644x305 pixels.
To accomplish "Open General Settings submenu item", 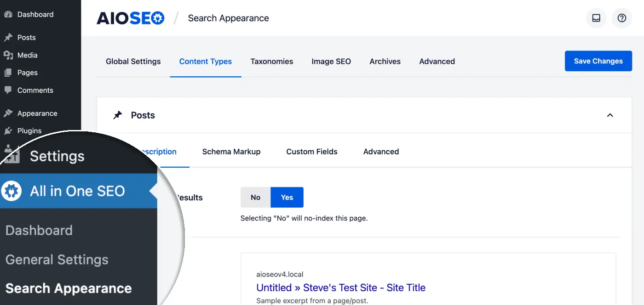I will pos(57,260).
